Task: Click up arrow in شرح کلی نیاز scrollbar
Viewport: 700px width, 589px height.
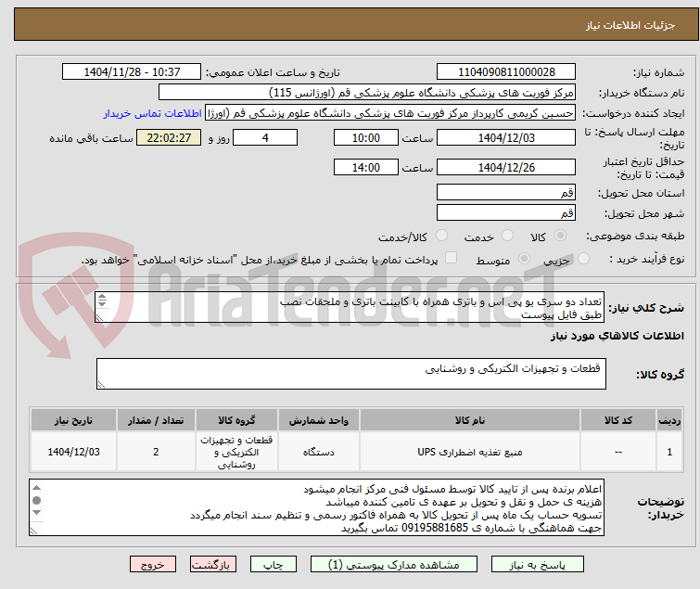Action: coord(102,297)
